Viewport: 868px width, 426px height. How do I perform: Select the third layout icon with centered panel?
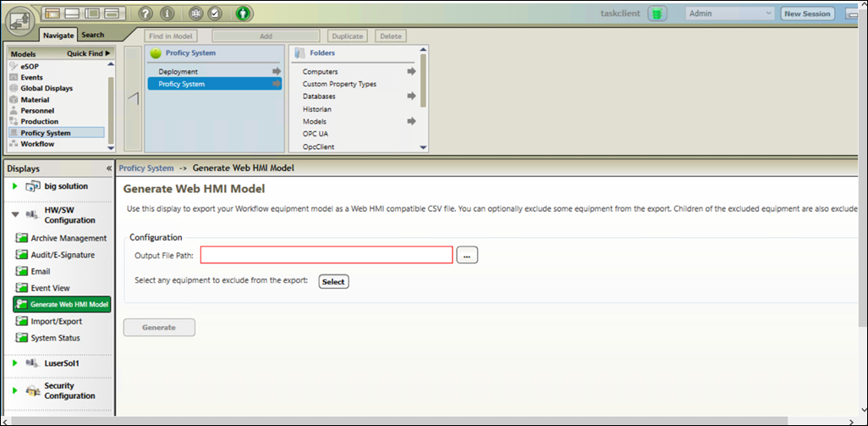[92, 14]
